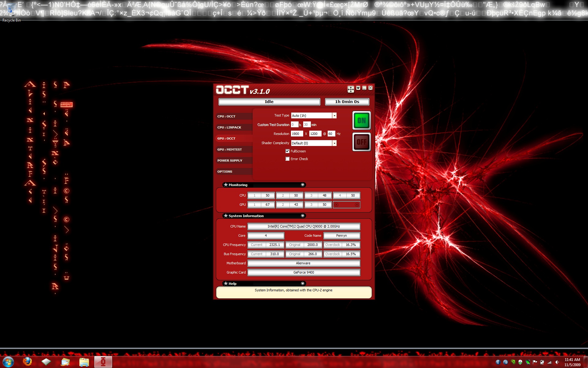Uncheck the FullScreen checkbox
The height and width of the screenshot is (368, 588).
tap(287, 151)
